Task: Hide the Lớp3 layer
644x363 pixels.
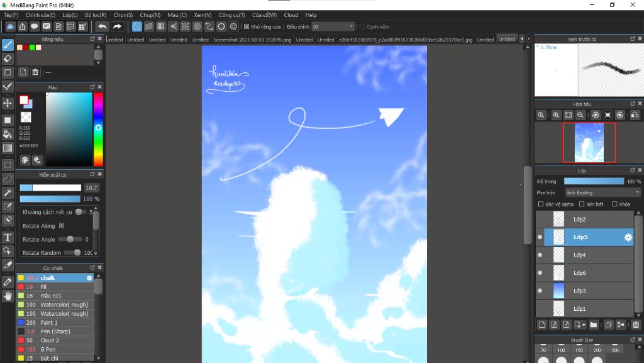Action: point(540,291)
